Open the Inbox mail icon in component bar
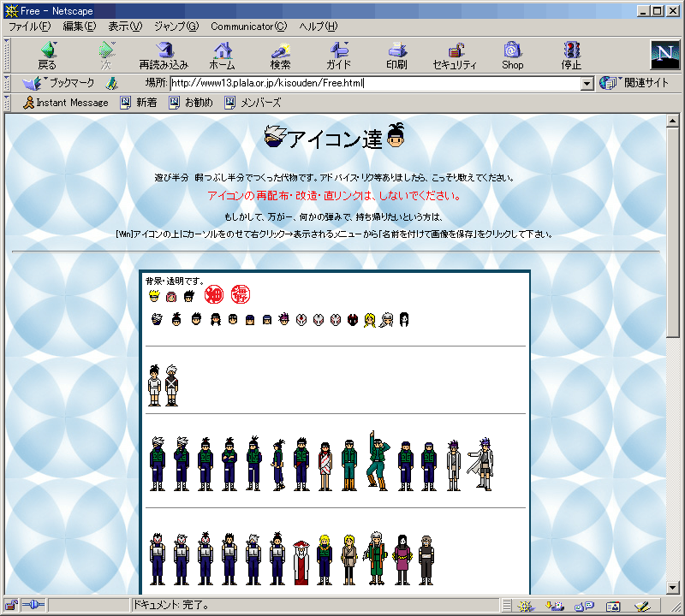 [x=554, y=606]
